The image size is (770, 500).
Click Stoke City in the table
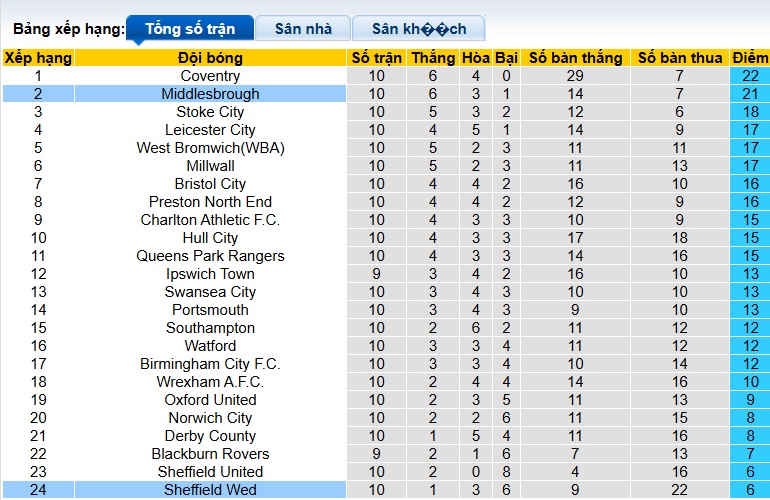pos(210,112)
